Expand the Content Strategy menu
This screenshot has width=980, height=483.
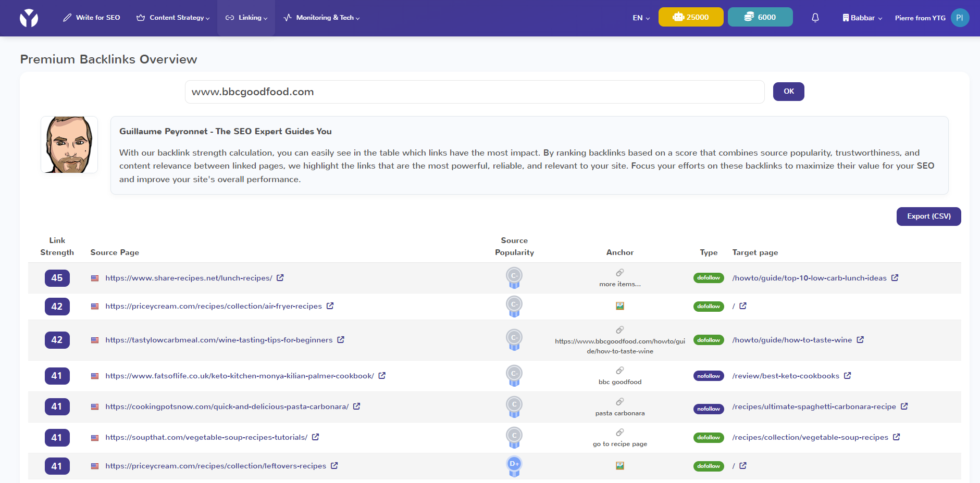click(173, 18)
